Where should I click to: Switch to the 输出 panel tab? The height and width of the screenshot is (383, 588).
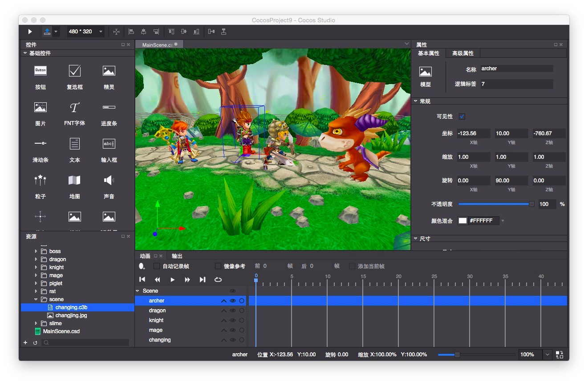pos(177,256)
